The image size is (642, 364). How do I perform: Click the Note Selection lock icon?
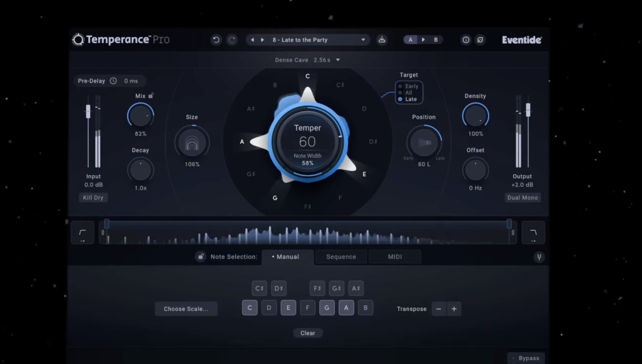(x=201, y=257)
